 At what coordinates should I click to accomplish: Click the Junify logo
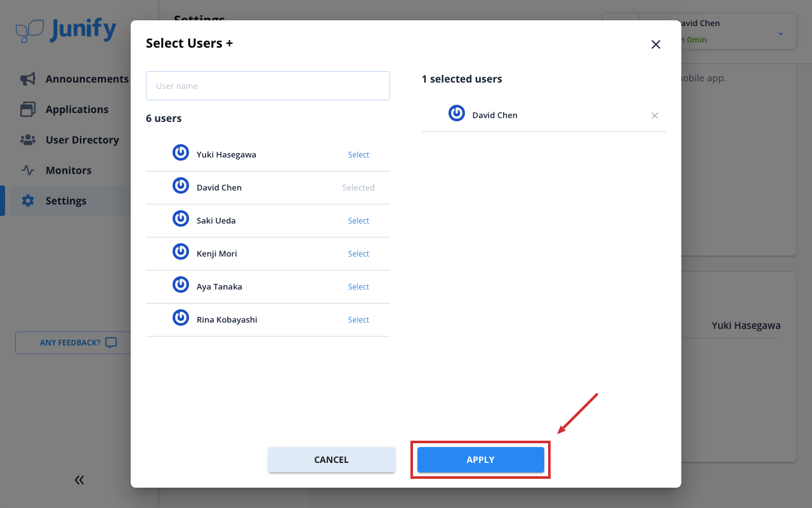pos(66,30)
